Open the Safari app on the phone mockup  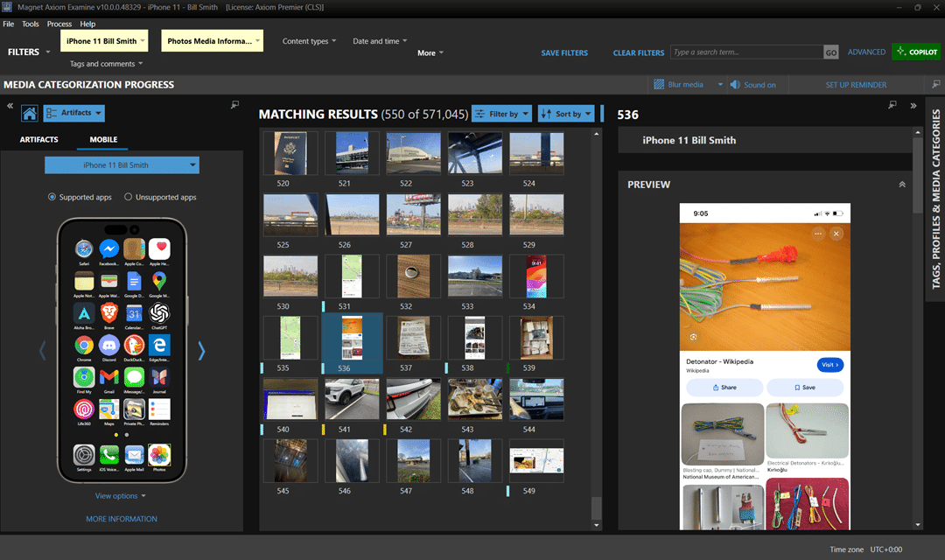(x=84, y=248)
